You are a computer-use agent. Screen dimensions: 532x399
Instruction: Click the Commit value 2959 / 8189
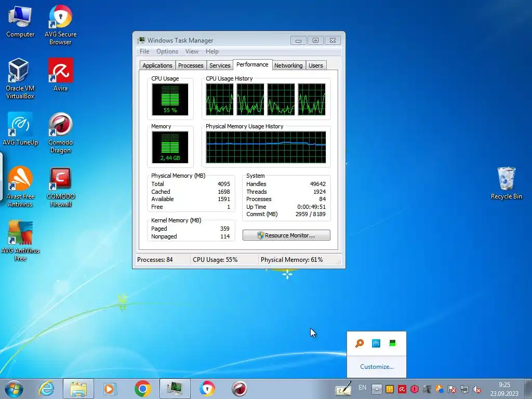(311, 214)
